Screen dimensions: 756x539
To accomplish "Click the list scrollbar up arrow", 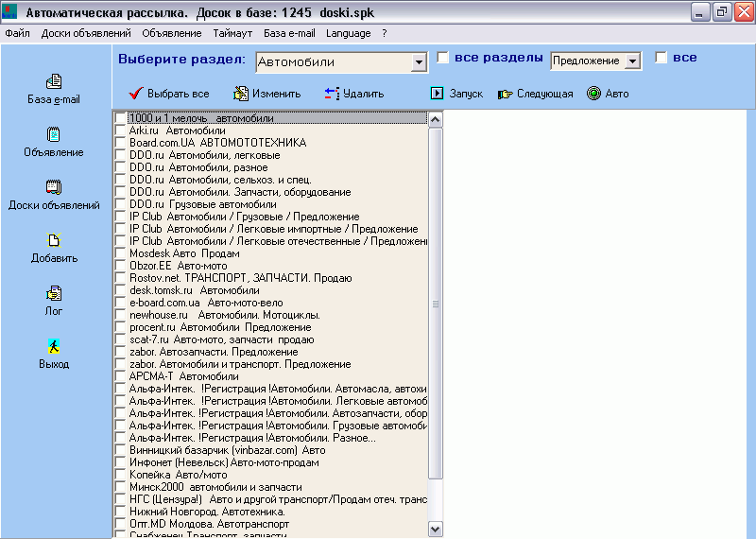I will click(436, 119).
